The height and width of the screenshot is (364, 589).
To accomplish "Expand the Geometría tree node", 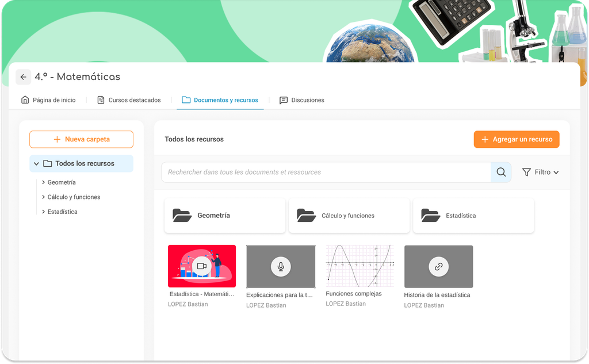I will (44, 182).
